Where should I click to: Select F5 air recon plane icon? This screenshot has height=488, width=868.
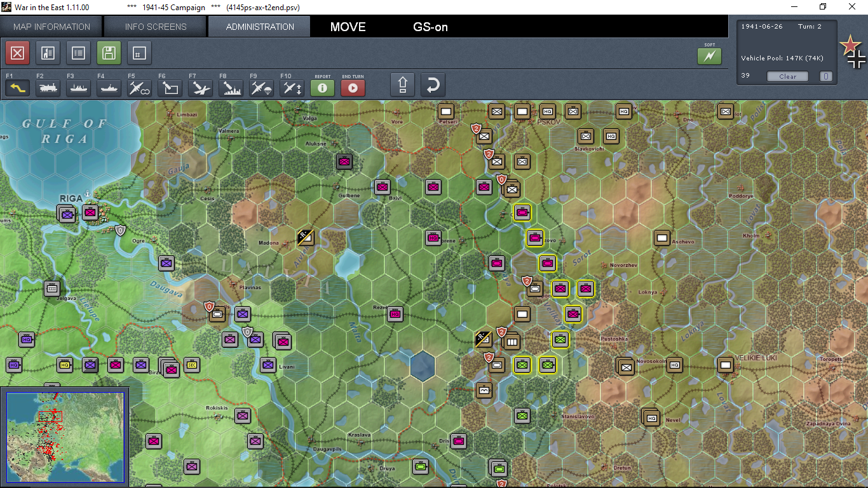pos(139,88)
